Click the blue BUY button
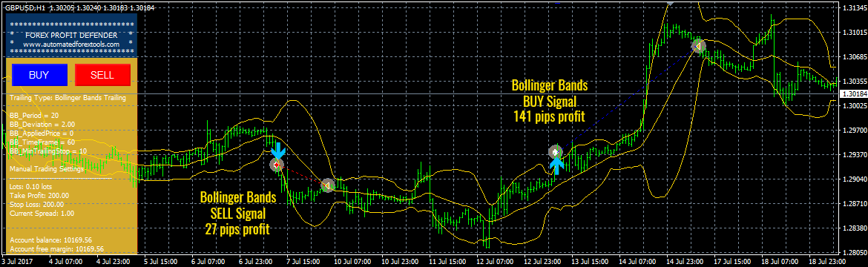Image resolution: width=868 pixels, height=267 pixels. [x=39, y=76]
